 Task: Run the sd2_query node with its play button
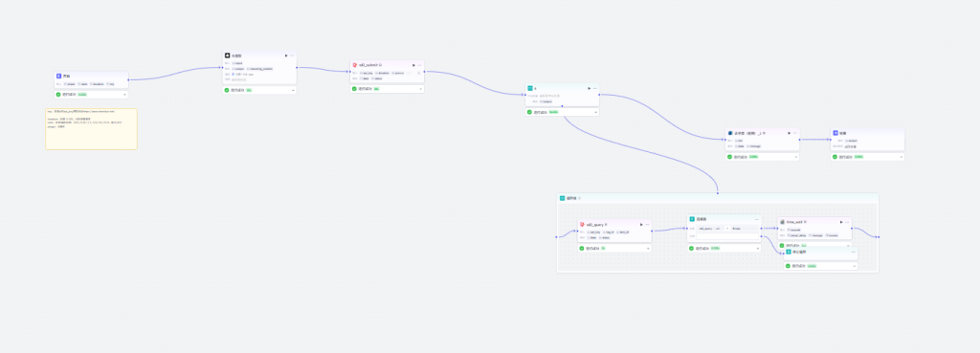[x=641, y=224]
